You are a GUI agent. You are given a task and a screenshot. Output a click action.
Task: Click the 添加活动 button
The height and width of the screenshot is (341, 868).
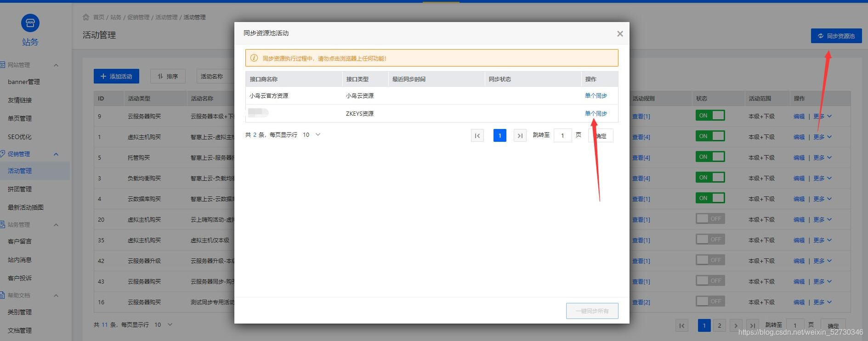click(116, 76)
